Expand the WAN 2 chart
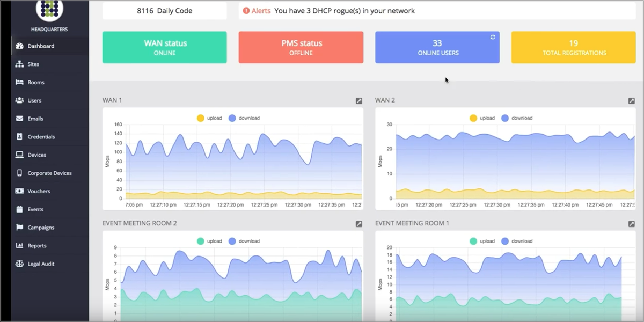 point(632,101)
